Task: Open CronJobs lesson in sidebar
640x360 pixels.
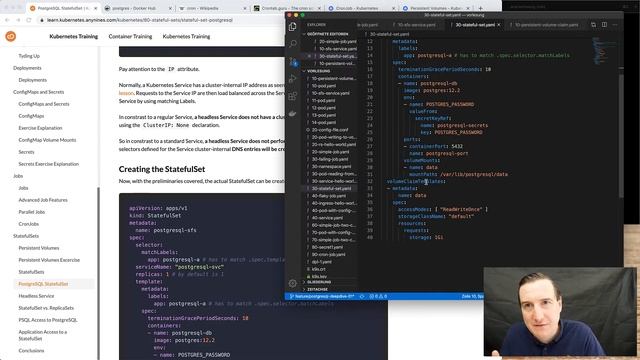Action: coord(29,224)
